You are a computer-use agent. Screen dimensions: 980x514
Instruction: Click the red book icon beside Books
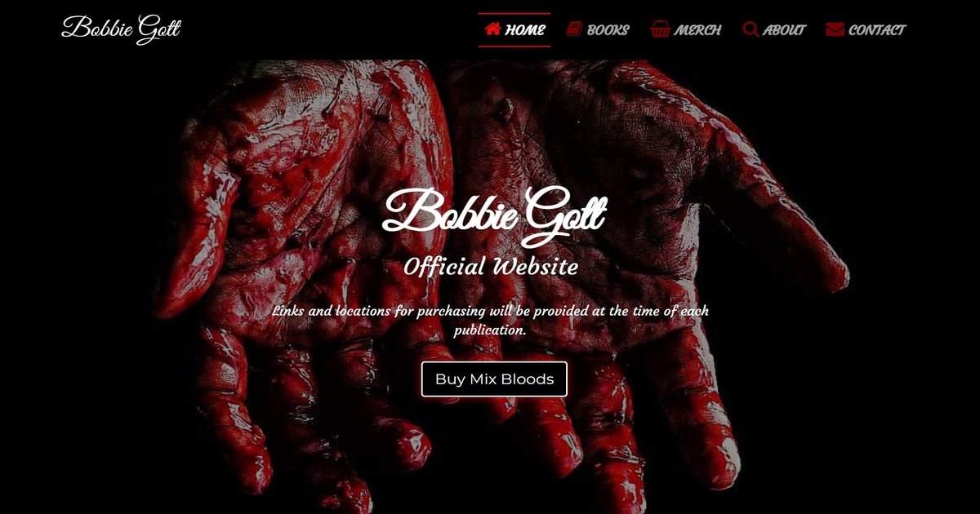pyautogui.click(x=574, y=29)
